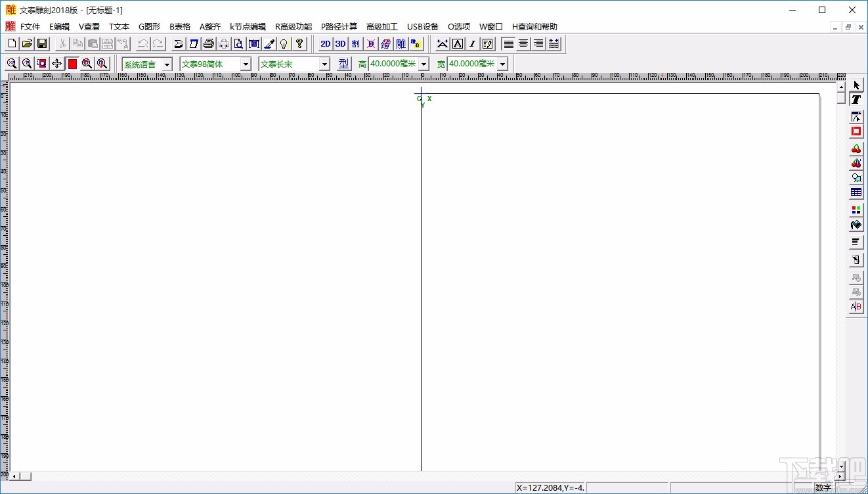The height and width of the screenshot is (494, 868).
Task: Switch to 2D view
Action: [x=325, y=44]
